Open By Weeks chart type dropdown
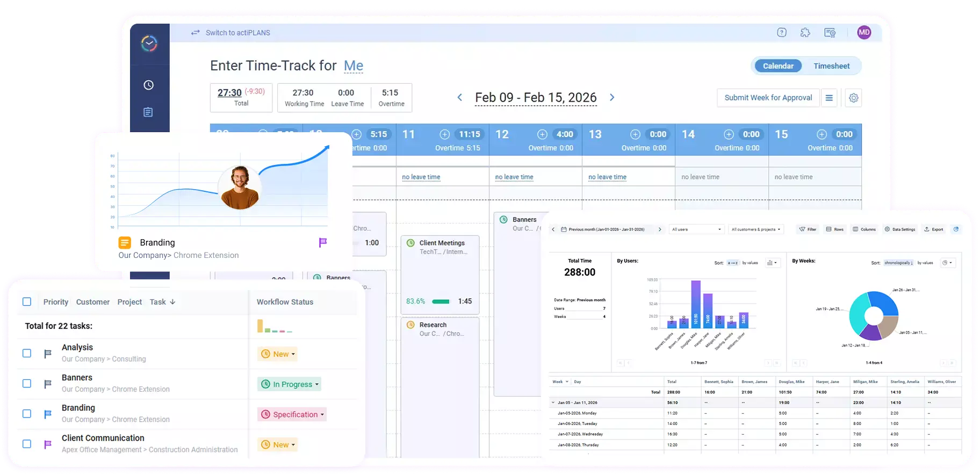980x475 pixels. (x=947, y=263)
